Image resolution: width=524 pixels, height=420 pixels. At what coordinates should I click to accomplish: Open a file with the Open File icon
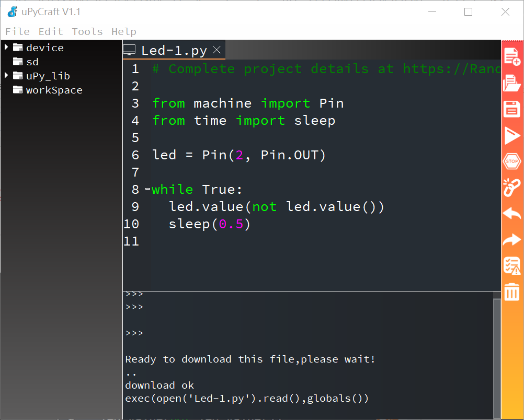tap(511, 82)
